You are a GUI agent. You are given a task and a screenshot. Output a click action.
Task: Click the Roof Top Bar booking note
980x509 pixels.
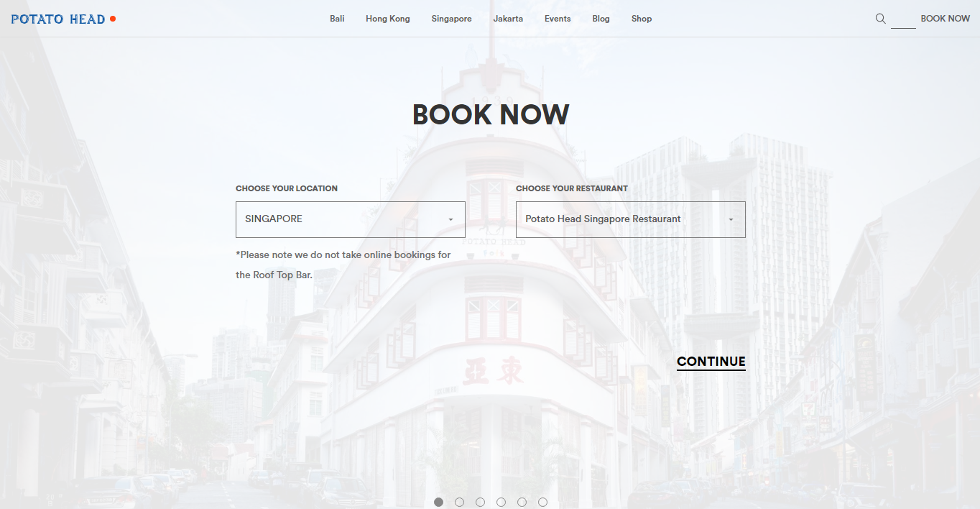343,265
